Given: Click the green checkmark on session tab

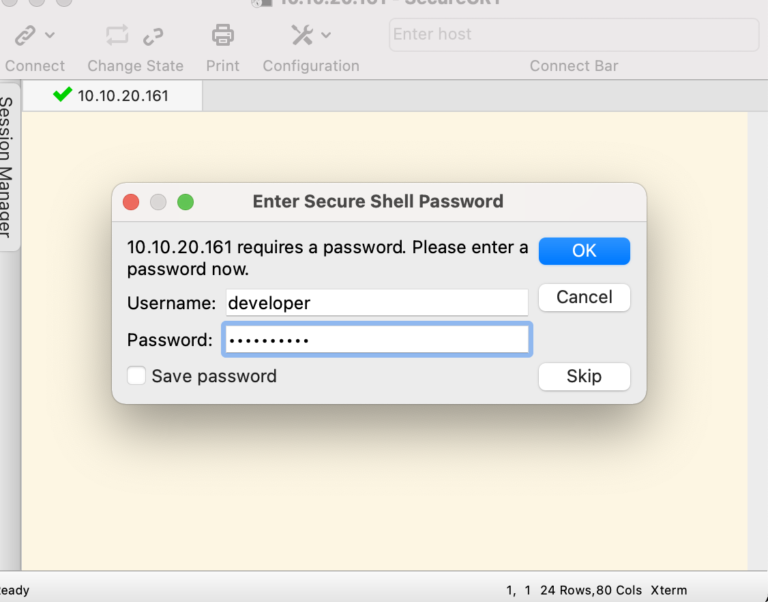Looking at the screenshot, I should pyautogui.click(x=63, y=94).
